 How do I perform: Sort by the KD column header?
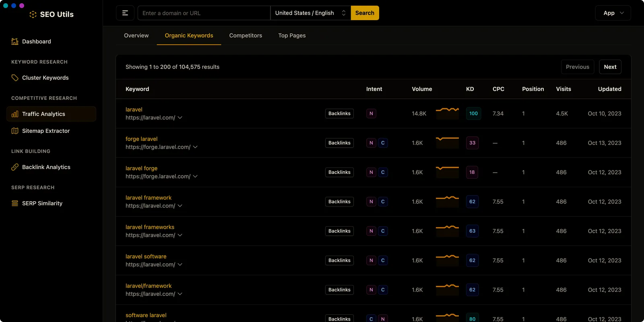coord(470,89)
